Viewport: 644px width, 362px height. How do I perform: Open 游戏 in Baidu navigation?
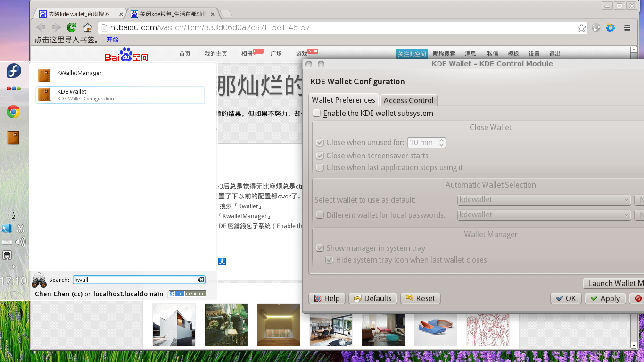click(x=302, y=54)
